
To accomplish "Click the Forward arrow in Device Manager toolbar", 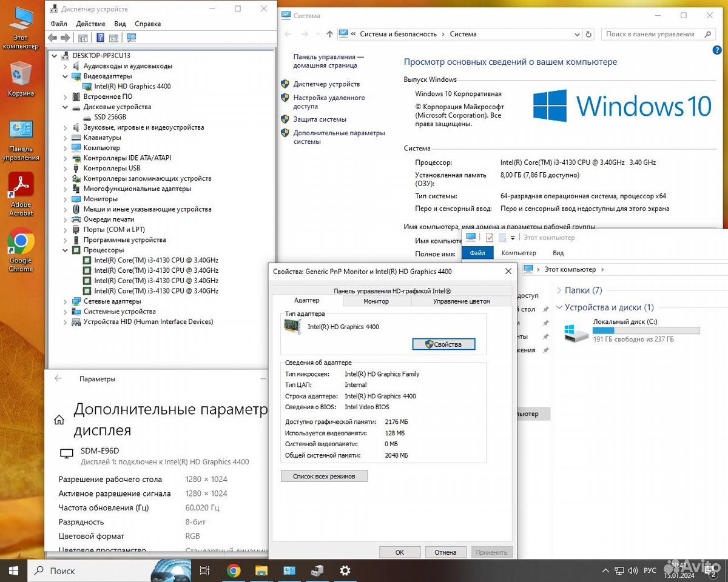I will coord(64,38).
